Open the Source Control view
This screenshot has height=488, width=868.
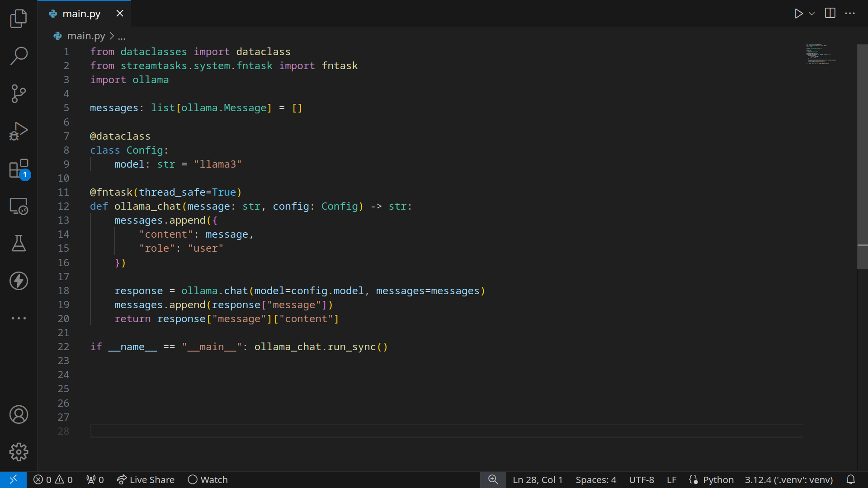pyautogui.click(x=19, y=94)
